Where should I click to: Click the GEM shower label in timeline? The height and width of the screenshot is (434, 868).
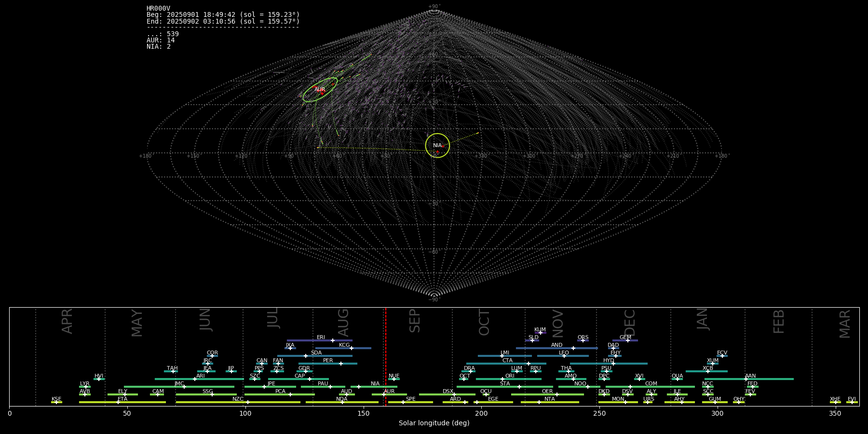pos(625,338)
